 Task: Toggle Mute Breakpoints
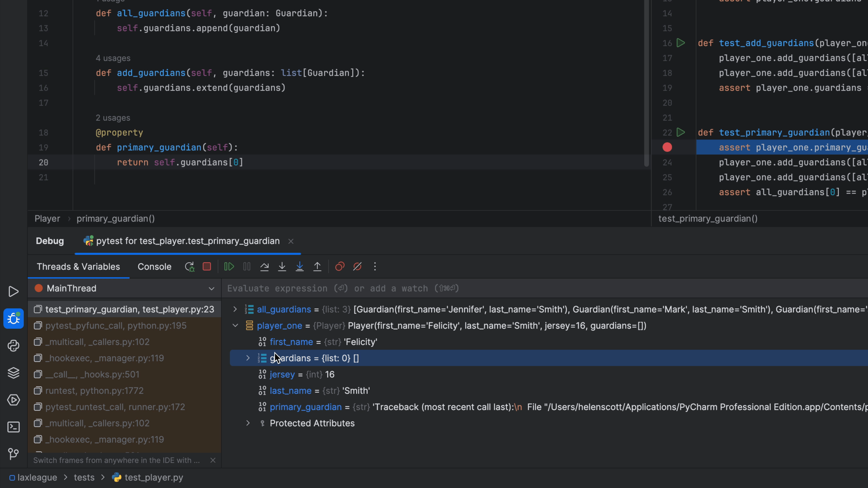tap(357, 267)
